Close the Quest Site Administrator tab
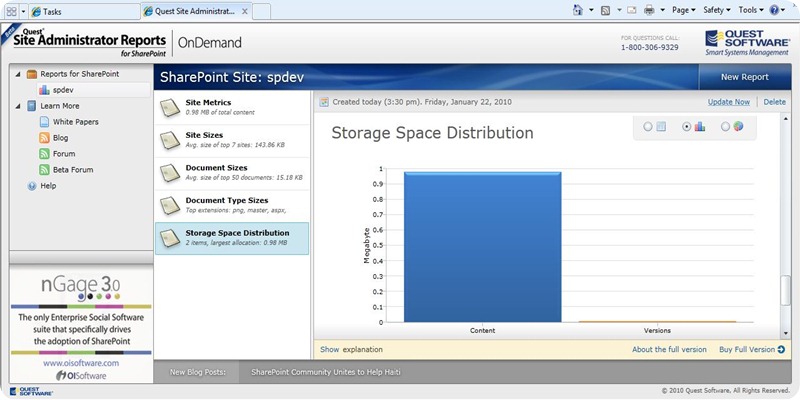800x400 pixels. point(245,11)
